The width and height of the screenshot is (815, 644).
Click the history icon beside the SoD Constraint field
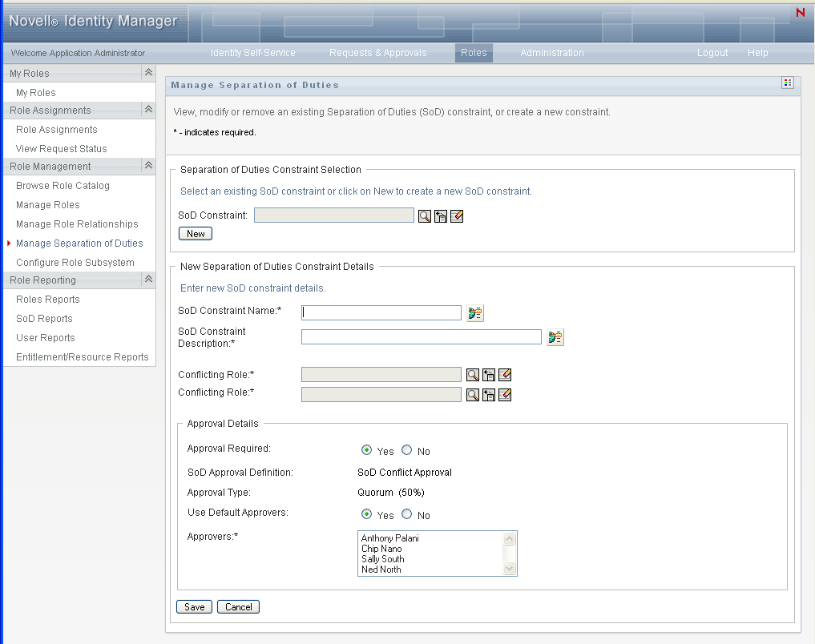point(441,216)
